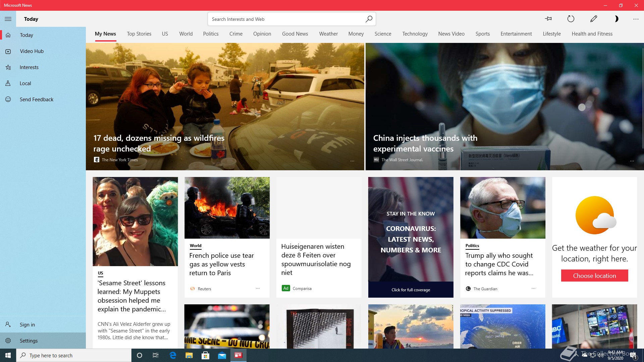Open Interests from the sidebar
This screenshot has width=644, height=362.
pos(29,67)
